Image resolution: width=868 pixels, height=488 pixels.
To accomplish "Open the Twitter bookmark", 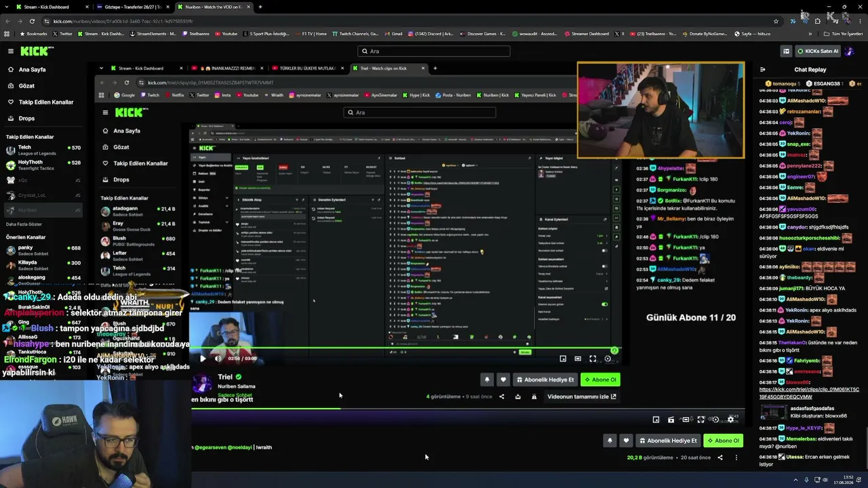I will (x=63, y=33).
